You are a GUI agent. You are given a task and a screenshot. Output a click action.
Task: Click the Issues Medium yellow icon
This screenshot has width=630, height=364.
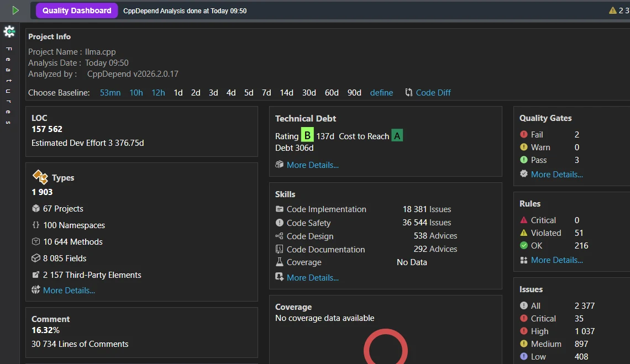tap(523, 344)
